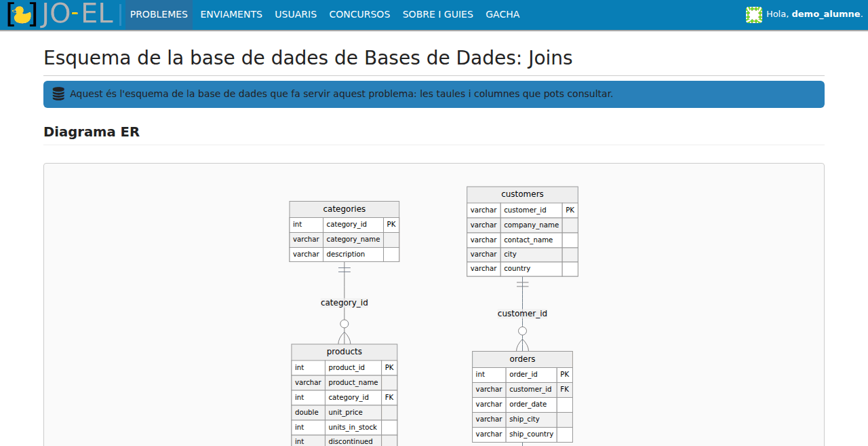Click order_date column in orders table
Screen dimensions: 868x446
pos(532,405)
